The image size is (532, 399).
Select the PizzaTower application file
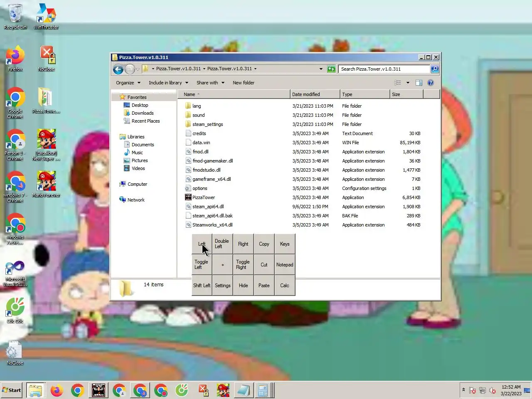(x=204, y=197)
